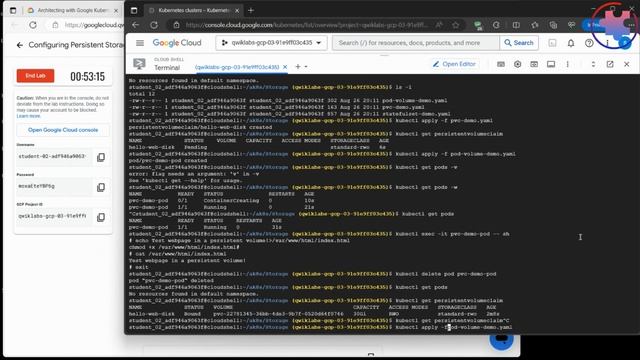Reload the Cloud console page

(x=154, y=25)
